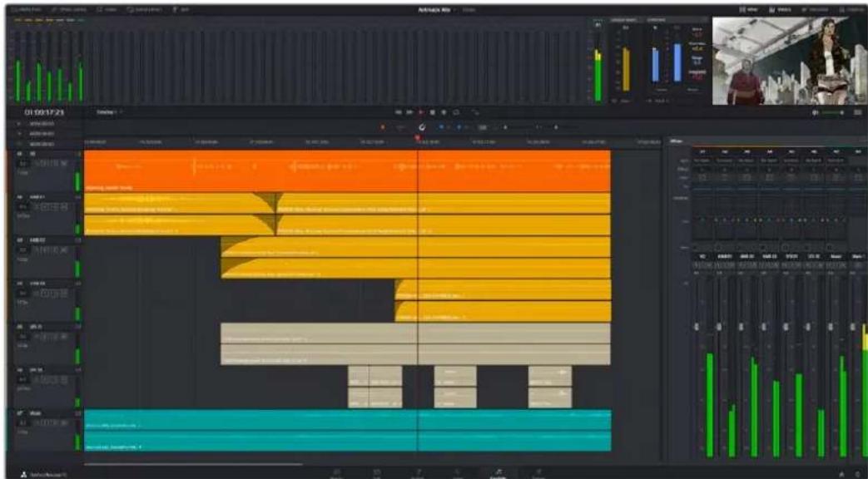This screenshot has height=479, width=868.
Task: Switch to the Fairlight page
Action: [498, 474]
